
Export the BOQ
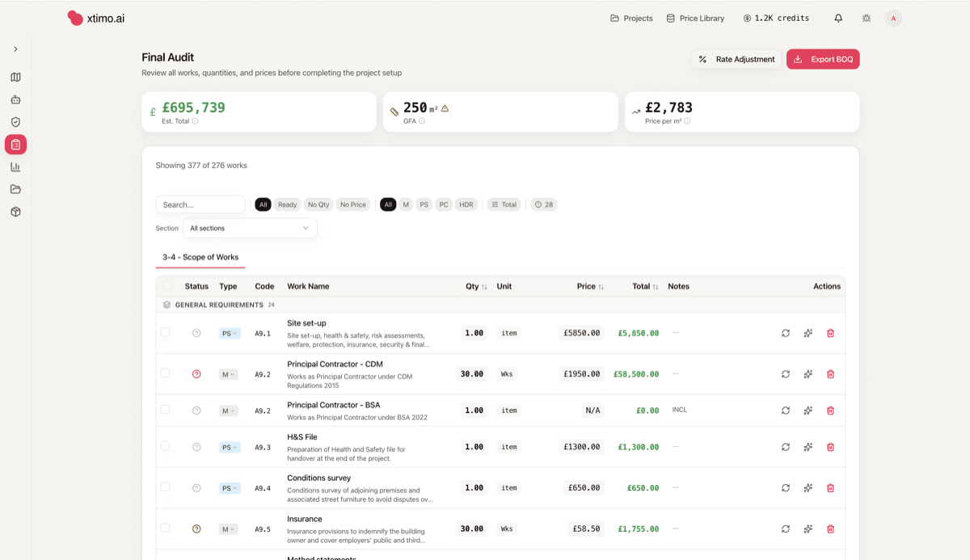(x=823, y=59)
